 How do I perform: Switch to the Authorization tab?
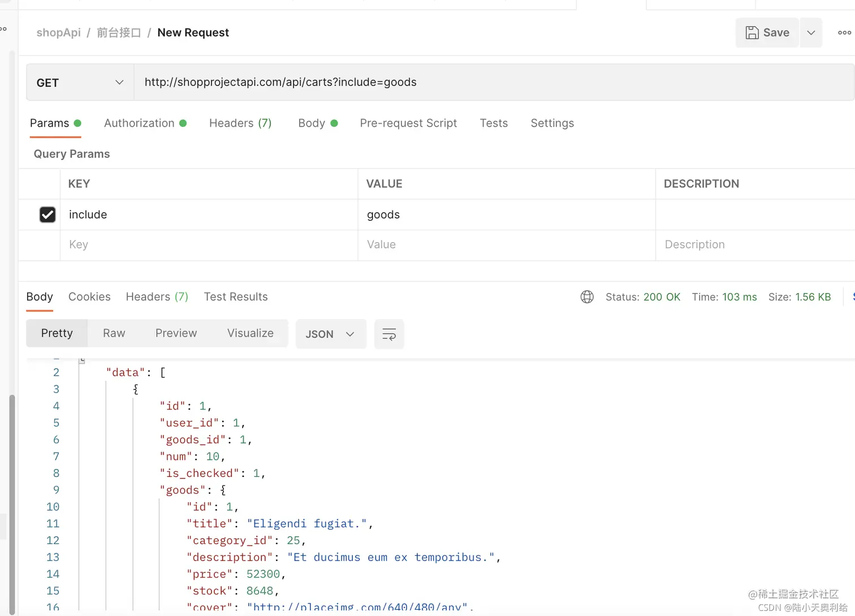(x=145, y=123)
